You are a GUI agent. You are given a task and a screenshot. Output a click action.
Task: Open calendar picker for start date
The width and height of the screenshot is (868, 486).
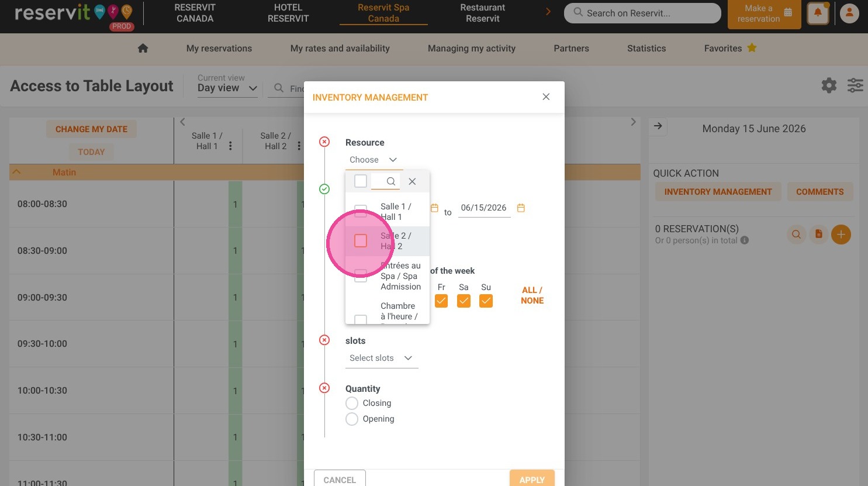[434, 208]
